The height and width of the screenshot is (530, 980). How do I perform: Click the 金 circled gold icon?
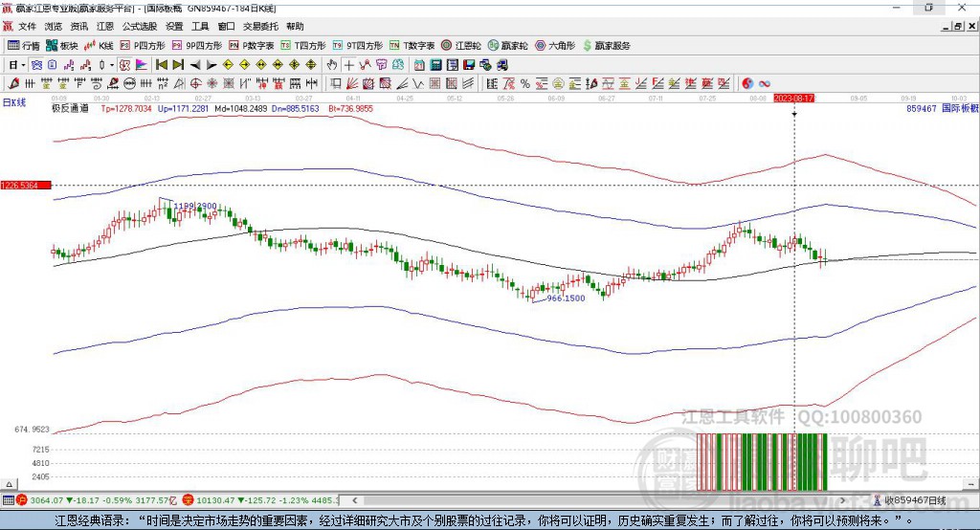559,84
